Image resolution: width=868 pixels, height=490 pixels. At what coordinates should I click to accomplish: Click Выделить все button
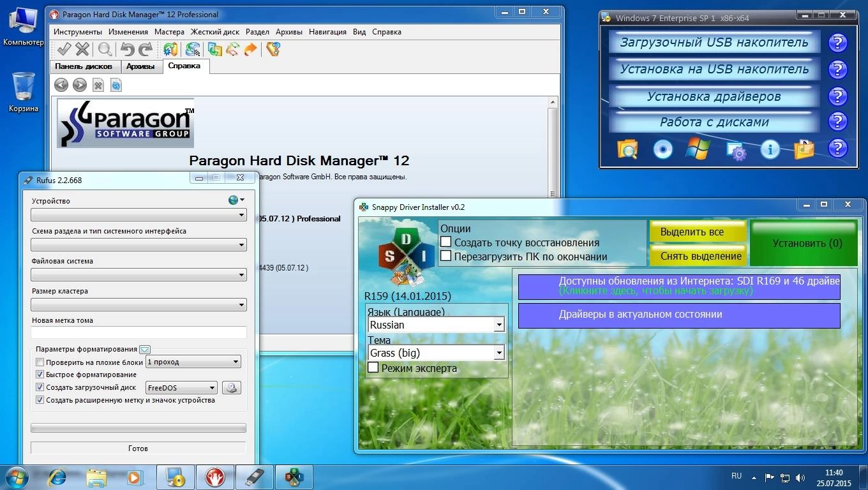point(698,232)
